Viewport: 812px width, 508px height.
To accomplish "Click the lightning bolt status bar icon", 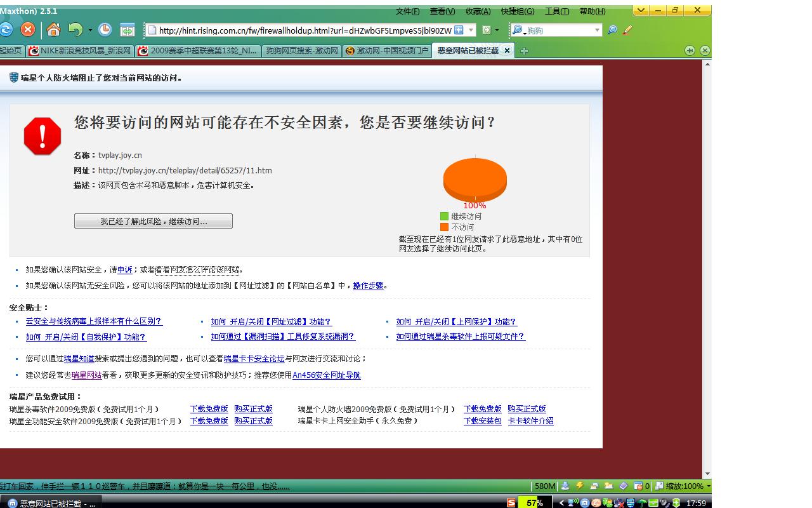I will pos(579,486).
